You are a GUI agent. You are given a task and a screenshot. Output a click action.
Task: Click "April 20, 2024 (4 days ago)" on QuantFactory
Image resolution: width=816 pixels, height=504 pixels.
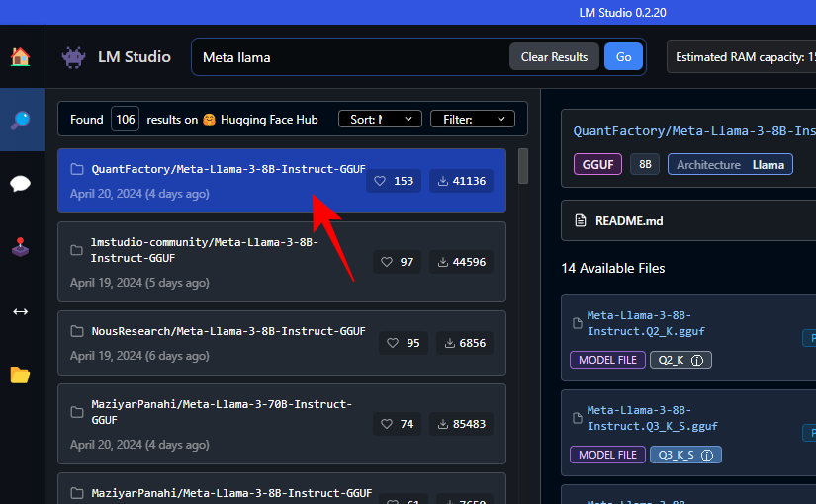coord(139,194)
